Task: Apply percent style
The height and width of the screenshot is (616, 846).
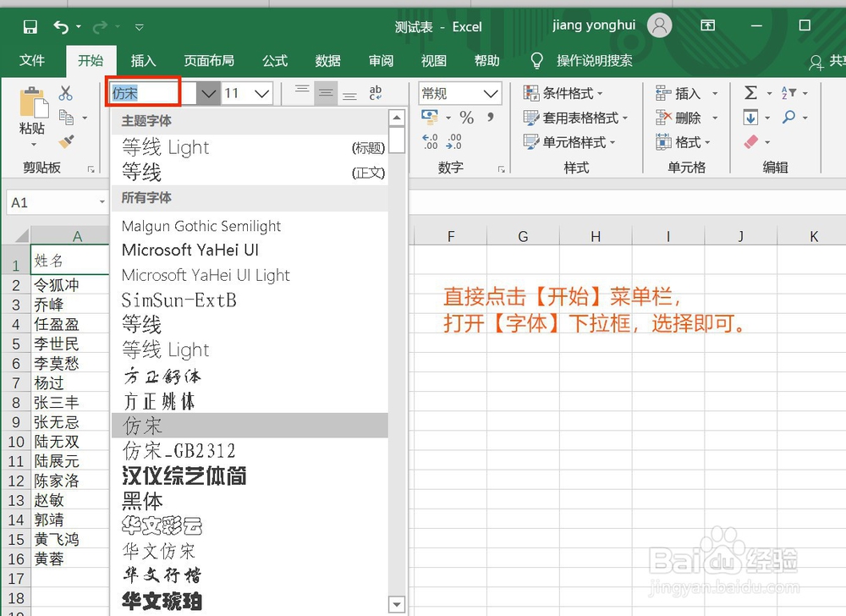Action: [x=467, y=117]
